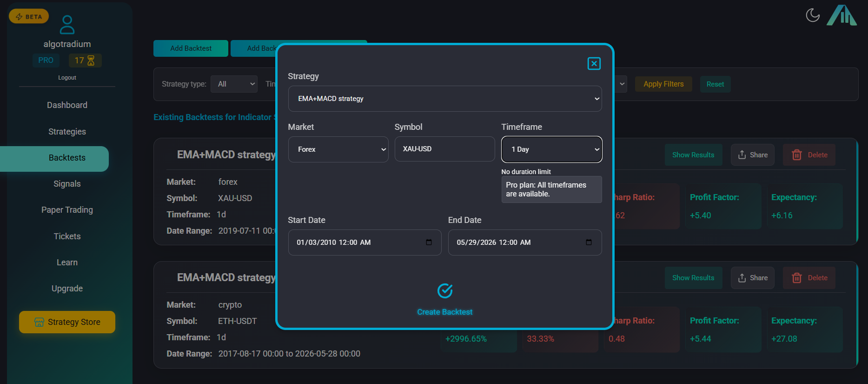868x384 pixels.
Task: Show Results for XAU-USD backtest
Action: (693, 155)
